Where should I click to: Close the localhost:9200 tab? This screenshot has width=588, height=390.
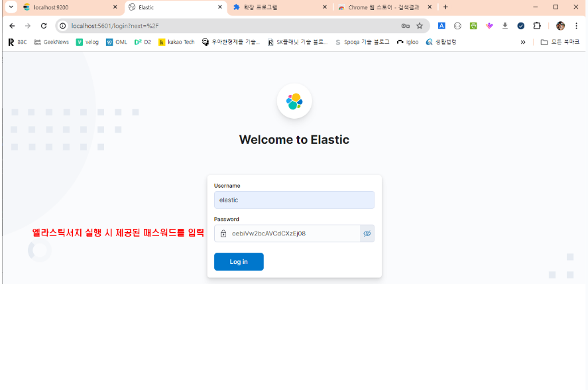coord(115,7)
